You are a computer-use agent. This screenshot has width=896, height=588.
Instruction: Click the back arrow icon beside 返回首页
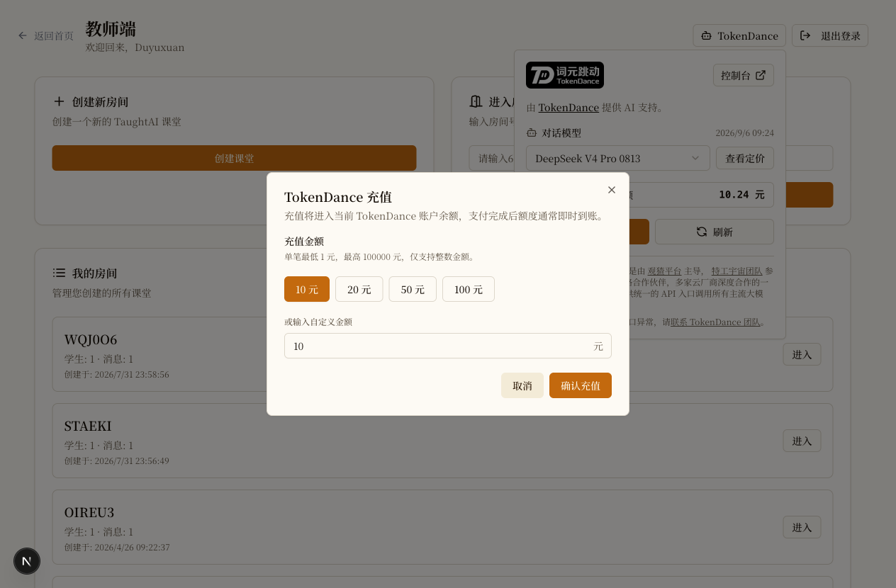point(23,35)
